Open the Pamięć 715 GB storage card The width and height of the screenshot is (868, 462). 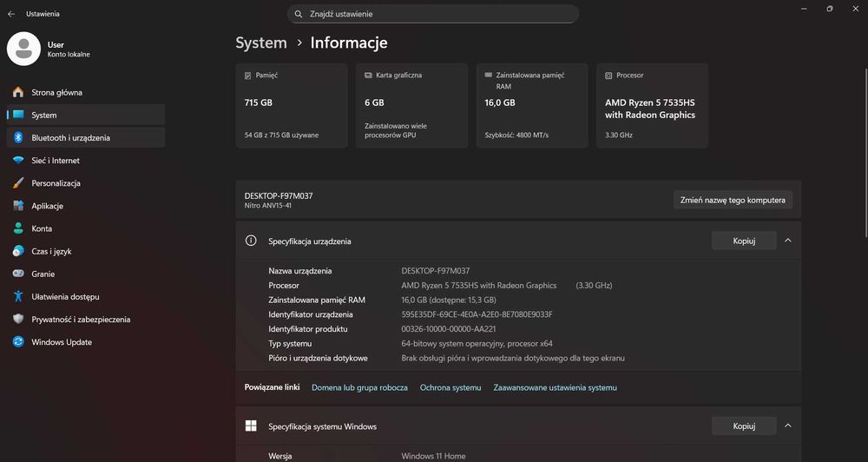(292, 106)
